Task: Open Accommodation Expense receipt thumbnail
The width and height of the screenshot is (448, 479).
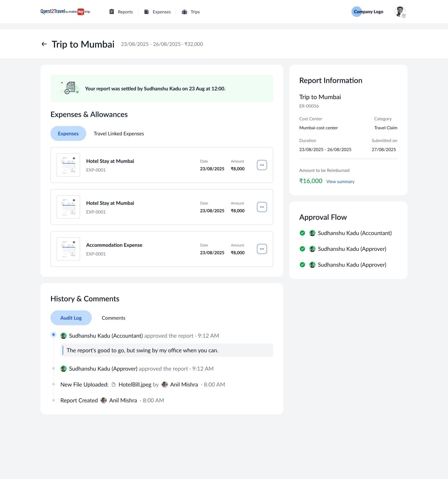Action: [x=68, y=249]
